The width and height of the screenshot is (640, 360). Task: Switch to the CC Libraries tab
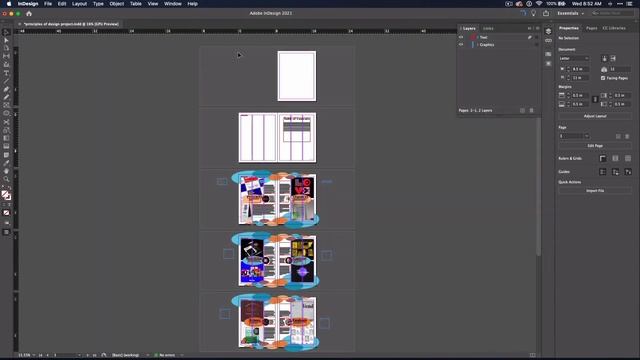coord(614,28)
